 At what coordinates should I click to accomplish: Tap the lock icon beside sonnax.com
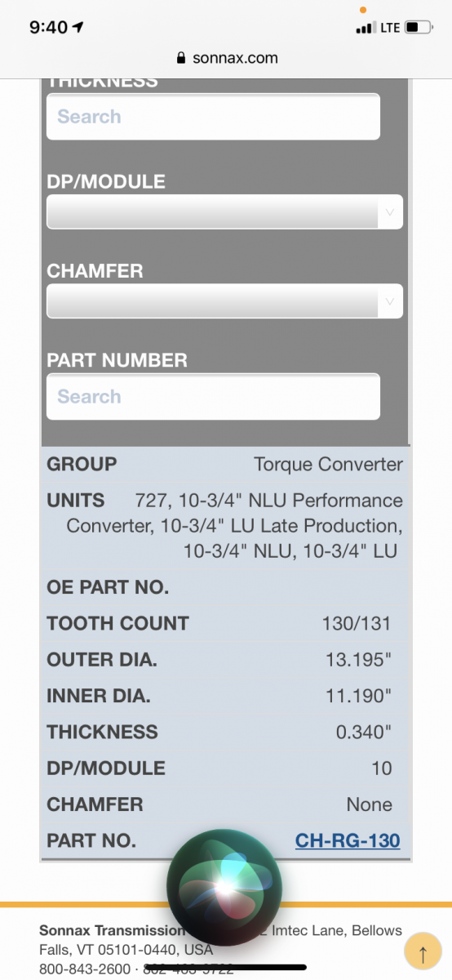pos(181,59)
